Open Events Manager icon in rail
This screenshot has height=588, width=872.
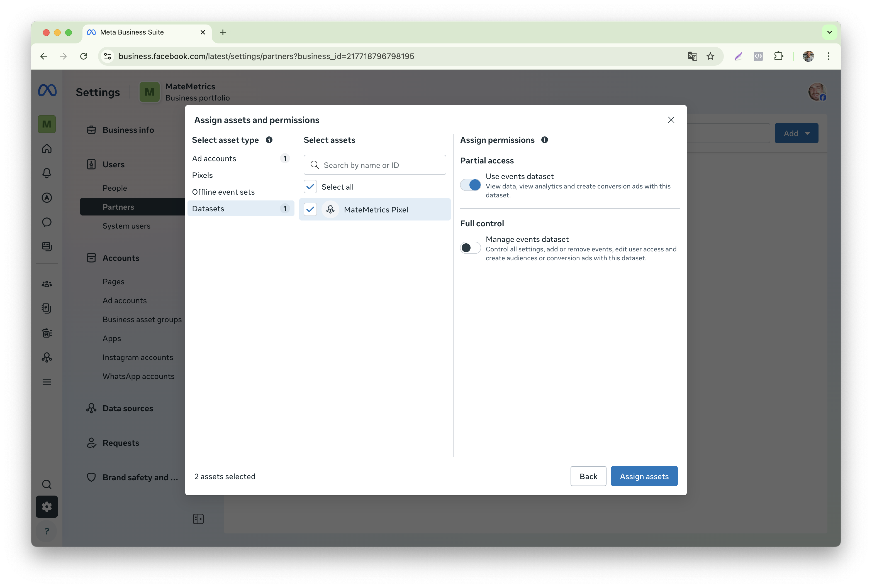[x=47, y=357]
